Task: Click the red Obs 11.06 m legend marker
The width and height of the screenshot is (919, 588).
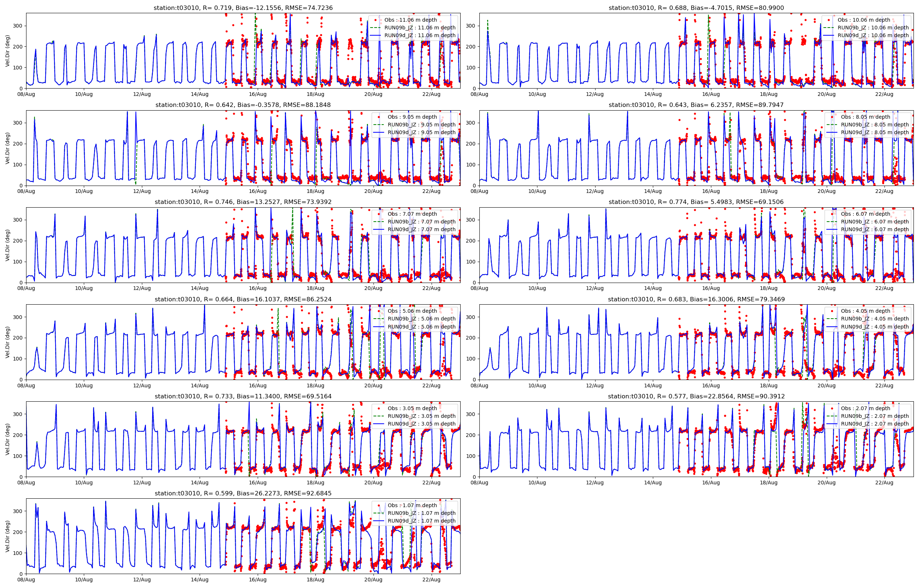Action: [x=375, y=20]
